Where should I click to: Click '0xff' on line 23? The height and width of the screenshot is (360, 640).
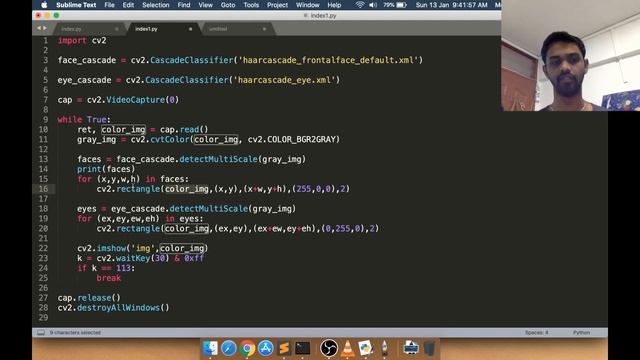(194, 258)
